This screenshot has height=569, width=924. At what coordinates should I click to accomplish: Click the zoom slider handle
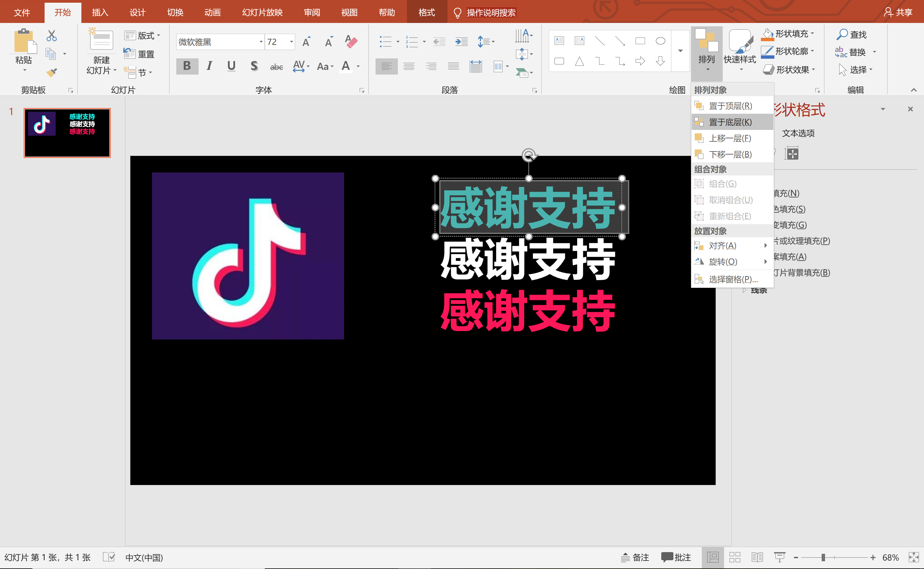[x=823, y=557]
